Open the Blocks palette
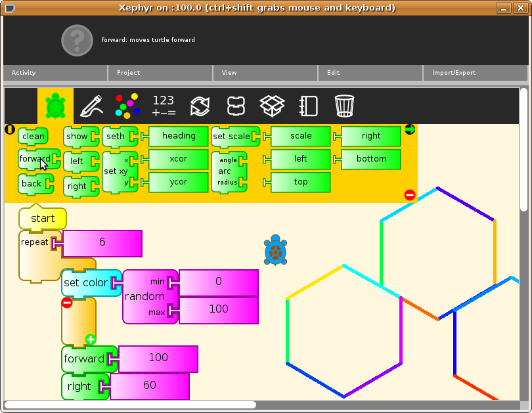This screenshot has height=413, width=532. [236, 106]
